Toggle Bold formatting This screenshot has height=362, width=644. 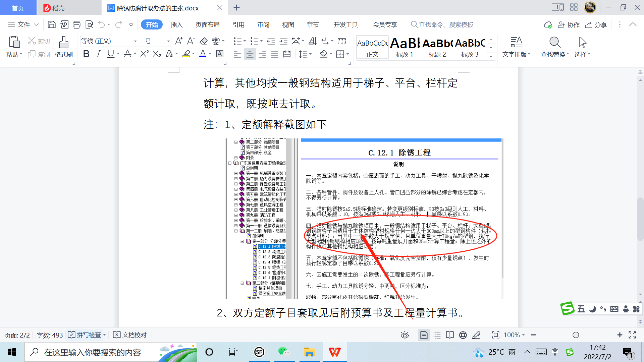pos(86,54)
